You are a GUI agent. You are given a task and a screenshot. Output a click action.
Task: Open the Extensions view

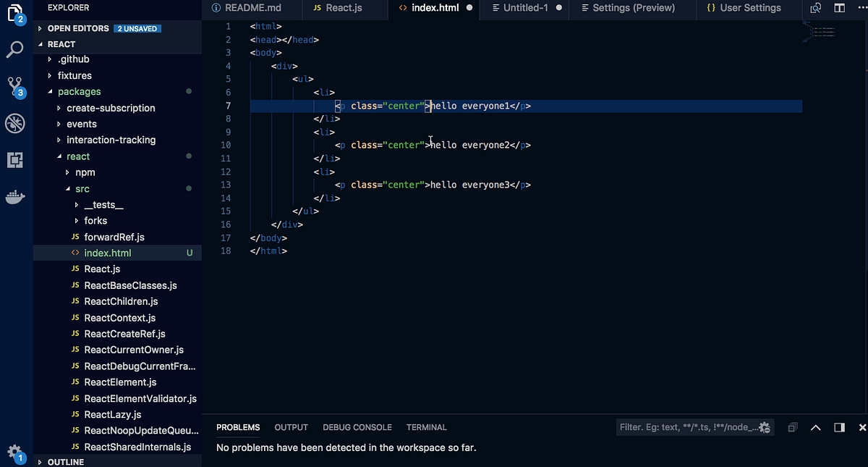click(x=15, y=160)
